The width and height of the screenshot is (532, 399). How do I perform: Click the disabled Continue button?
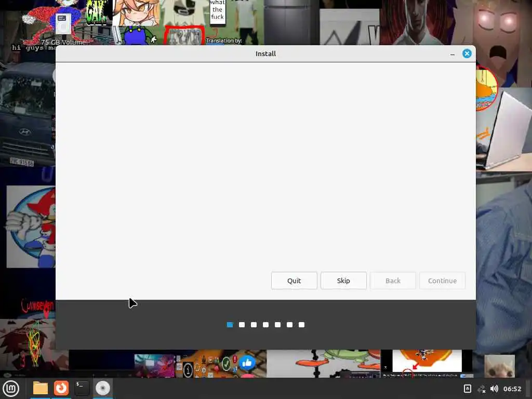click(x=442, y=281)
